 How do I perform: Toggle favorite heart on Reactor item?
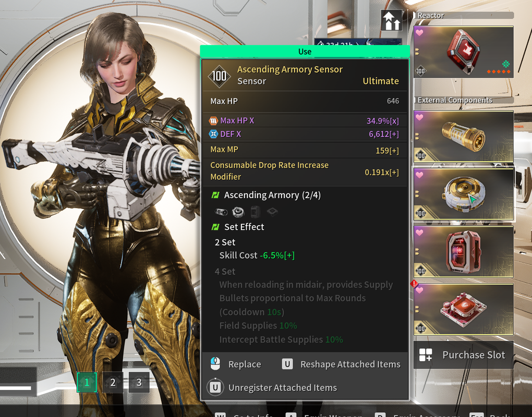point(419,33)
